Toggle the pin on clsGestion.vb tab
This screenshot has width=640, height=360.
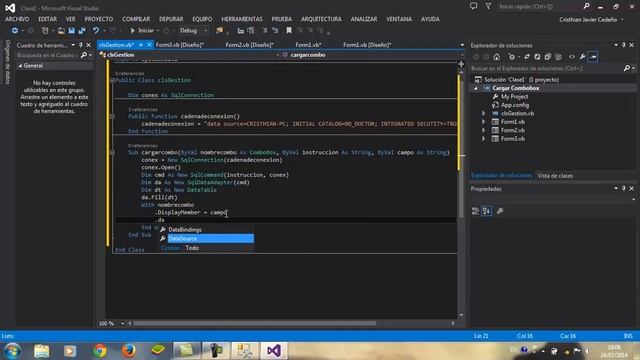[x=141, y=45]
